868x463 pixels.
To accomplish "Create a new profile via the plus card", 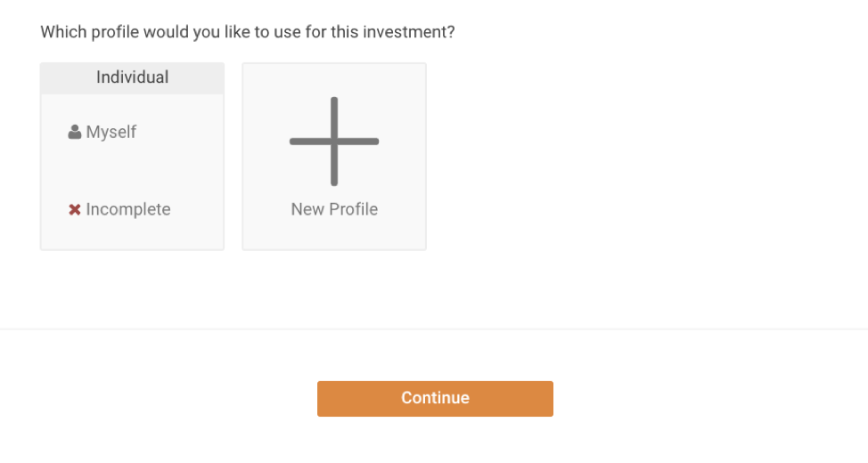I will (x=334, y=157).
